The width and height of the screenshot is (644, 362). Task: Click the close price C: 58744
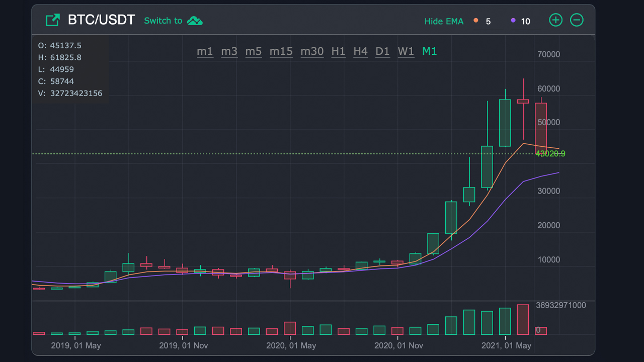[56, 81]
